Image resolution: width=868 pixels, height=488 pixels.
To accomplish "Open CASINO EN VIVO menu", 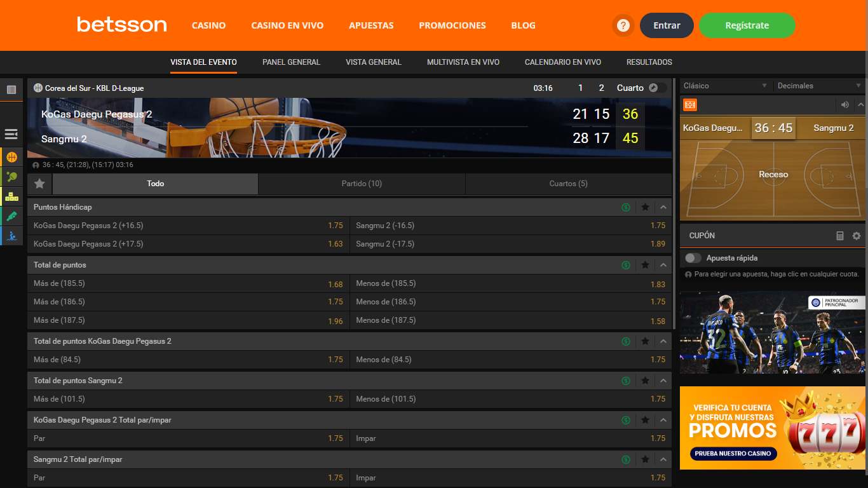I will click(x=287, y=25).
